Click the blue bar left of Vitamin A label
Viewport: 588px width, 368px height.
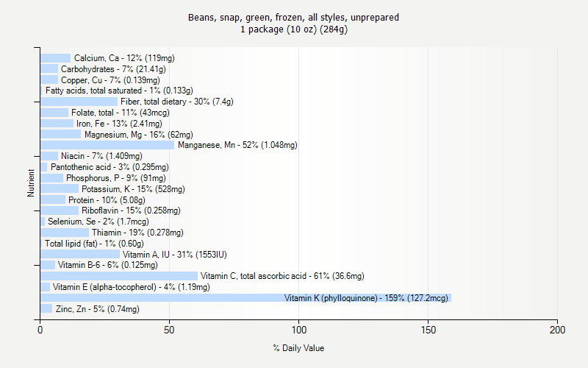80,255
